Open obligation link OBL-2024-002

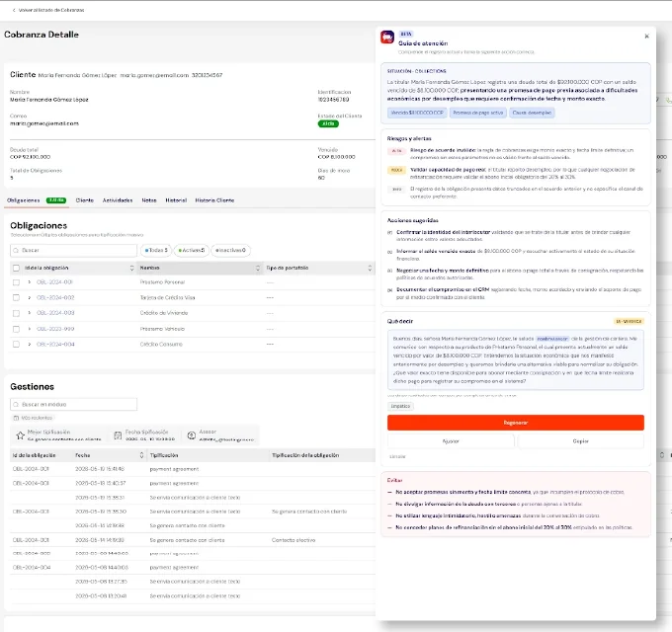coord(55,297)
